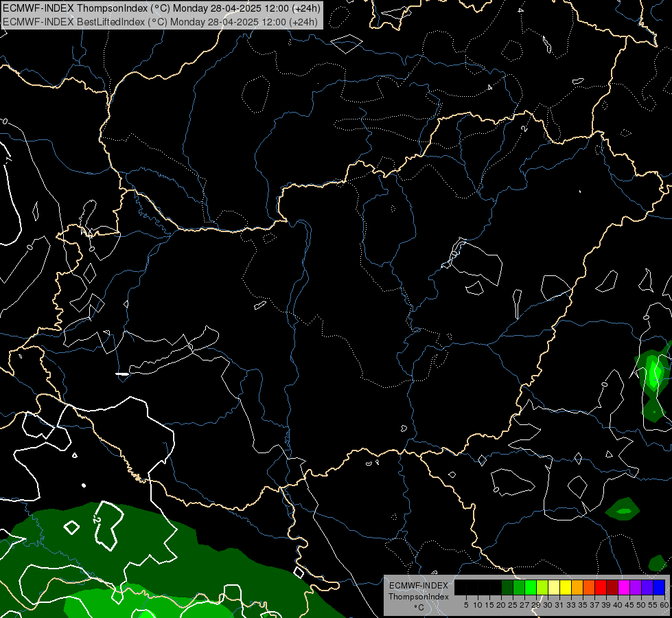Select the indigo 50–55 legend swatch

(x=647, y=587)
